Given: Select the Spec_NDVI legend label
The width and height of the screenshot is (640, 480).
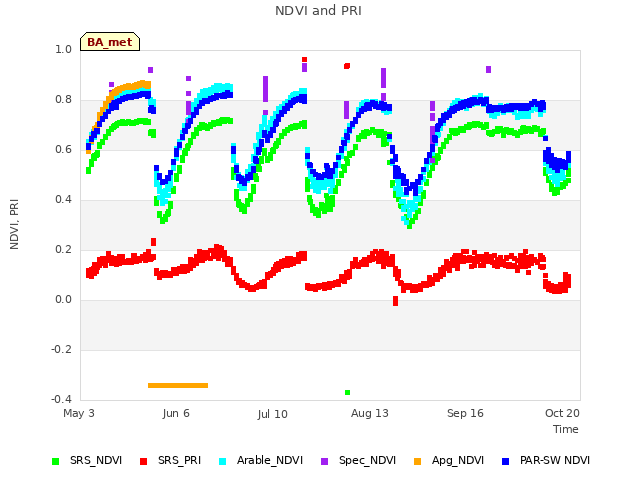Looking at the screenshot, I should (367, 460).
